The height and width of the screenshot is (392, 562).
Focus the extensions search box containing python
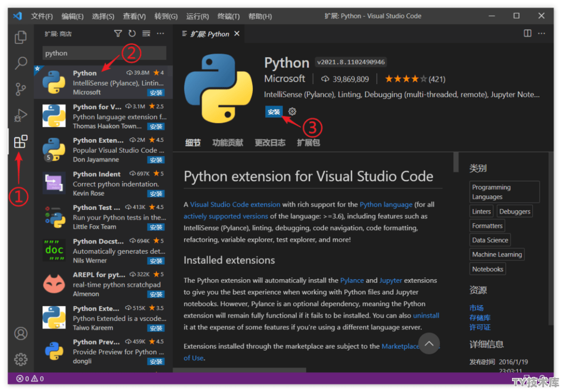pos(104,53)
